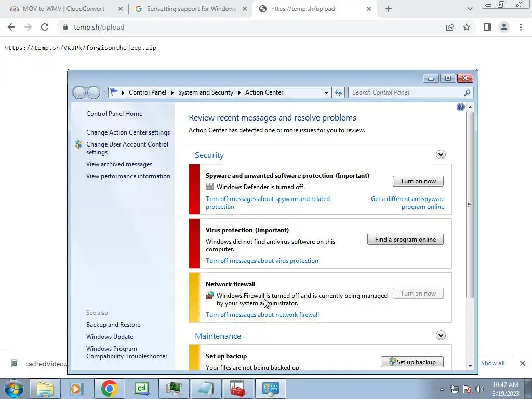Click the Chrome address bar URL
Viewport: 532px width, 399px height.
(99, 27)
